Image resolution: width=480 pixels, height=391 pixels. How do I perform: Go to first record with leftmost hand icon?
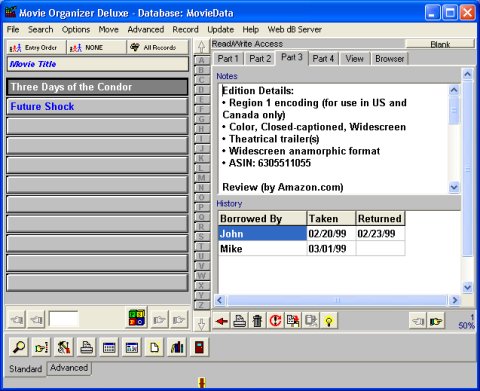point(17,320)
